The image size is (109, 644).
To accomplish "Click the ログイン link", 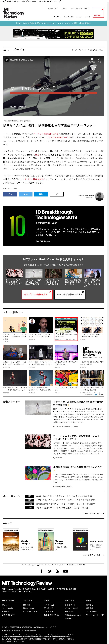I will coord(64,9).
